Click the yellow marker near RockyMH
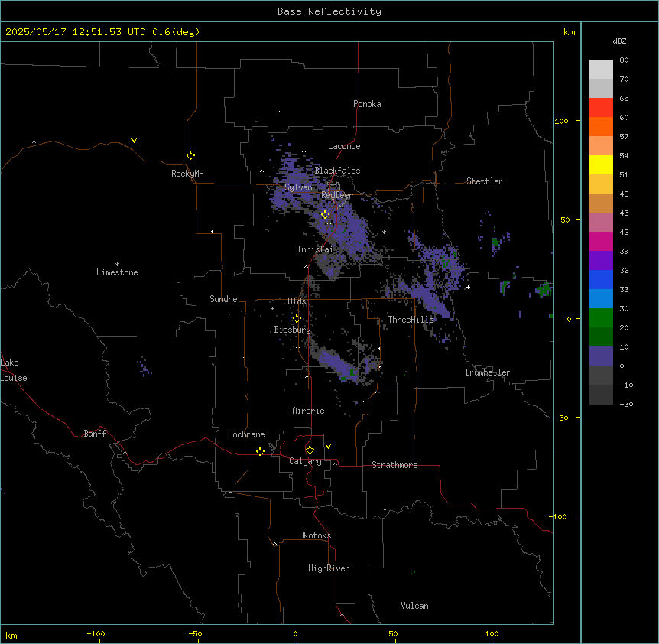This screenshot has height=644, width=659. [190, 155]
